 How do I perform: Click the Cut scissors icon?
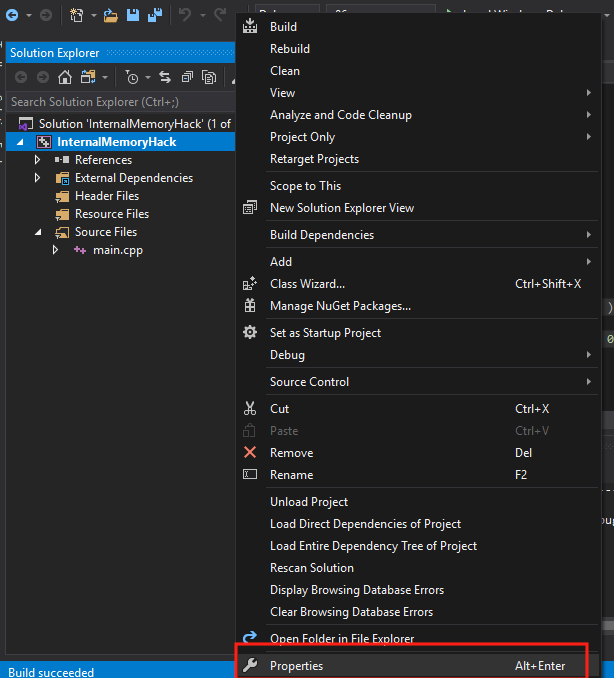(x=250, y=408)
